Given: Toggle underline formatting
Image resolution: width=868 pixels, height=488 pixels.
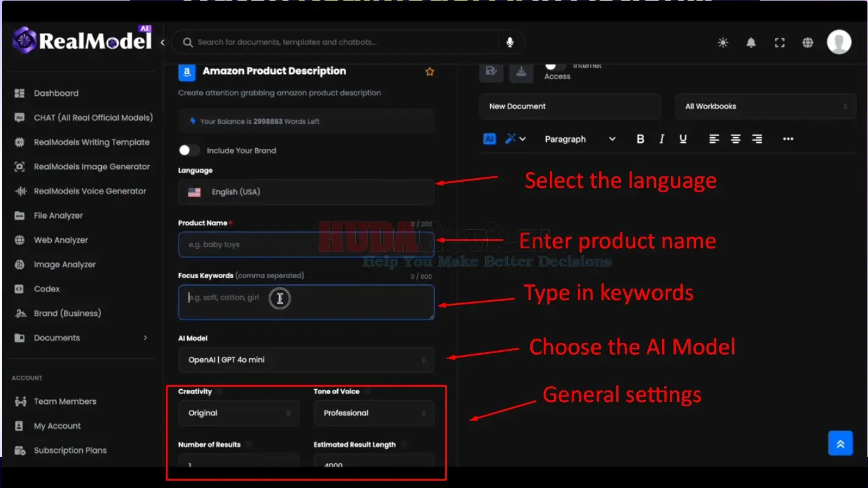Looking at the screenshot, I should click(683, 139).
